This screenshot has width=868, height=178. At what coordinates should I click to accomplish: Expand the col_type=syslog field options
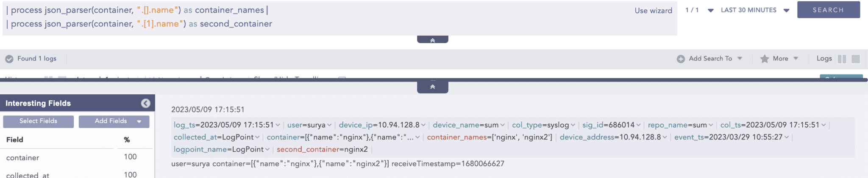tap(573, 125)
